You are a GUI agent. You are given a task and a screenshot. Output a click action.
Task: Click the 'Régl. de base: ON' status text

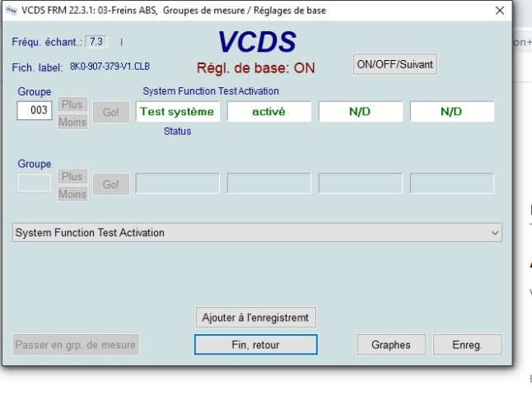256,68
